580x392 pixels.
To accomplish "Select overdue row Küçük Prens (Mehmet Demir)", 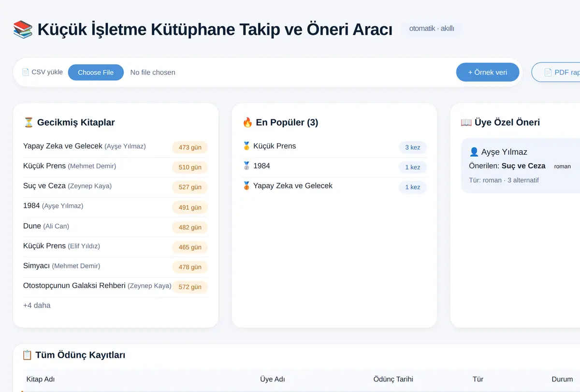I will tap(116, 167).
